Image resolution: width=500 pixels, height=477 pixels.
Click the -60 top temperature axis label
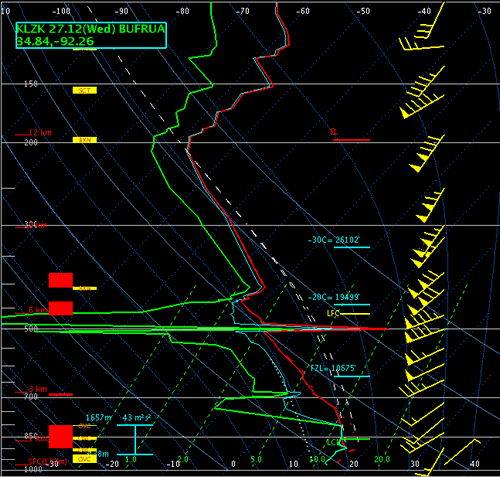[303, 11]
